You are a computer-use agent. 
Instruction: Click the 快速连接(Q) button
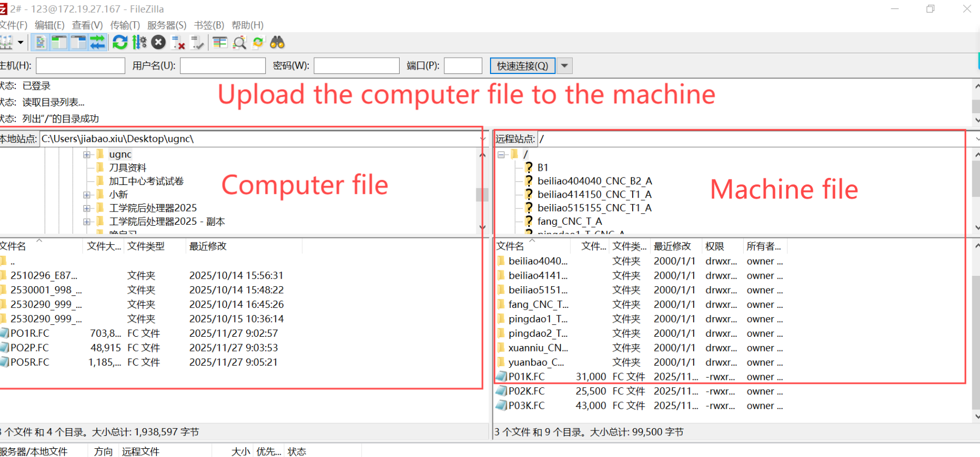tap(523, 66)
